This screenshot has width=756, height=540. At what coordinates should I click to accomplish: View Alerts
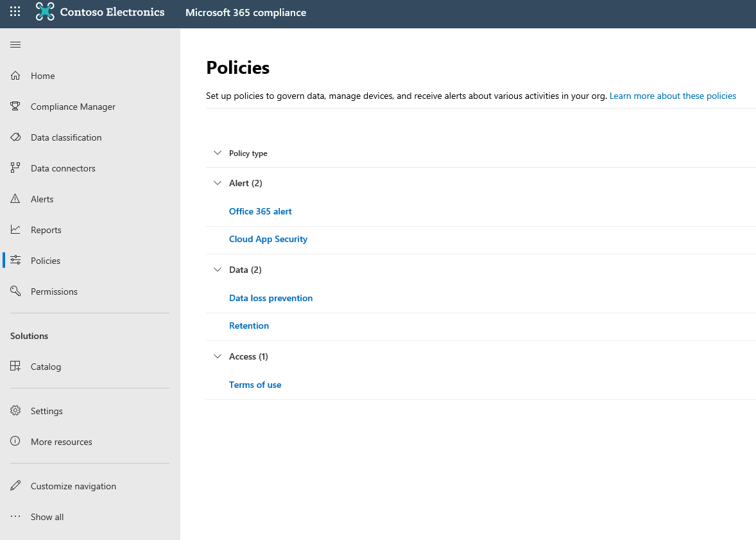pyautogui.click(x=42, y=198)
